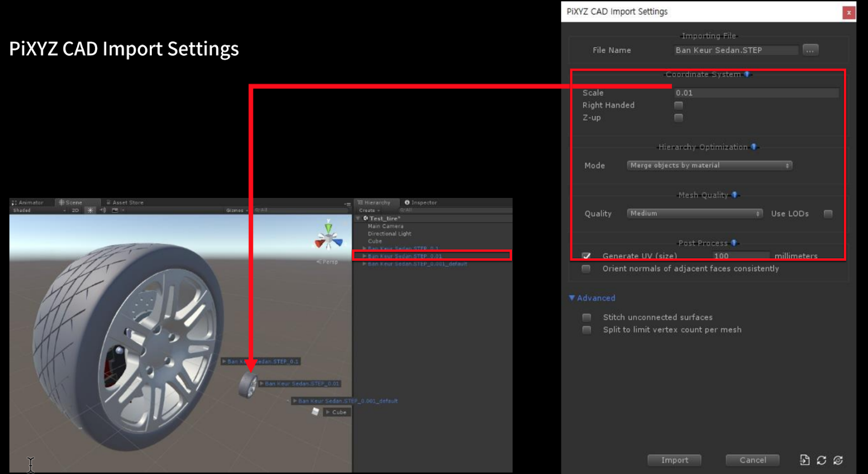This screenshot has height=474, width=868.
Task: Open the Shaded draw mode dropdown
Action: pos(39,210)
